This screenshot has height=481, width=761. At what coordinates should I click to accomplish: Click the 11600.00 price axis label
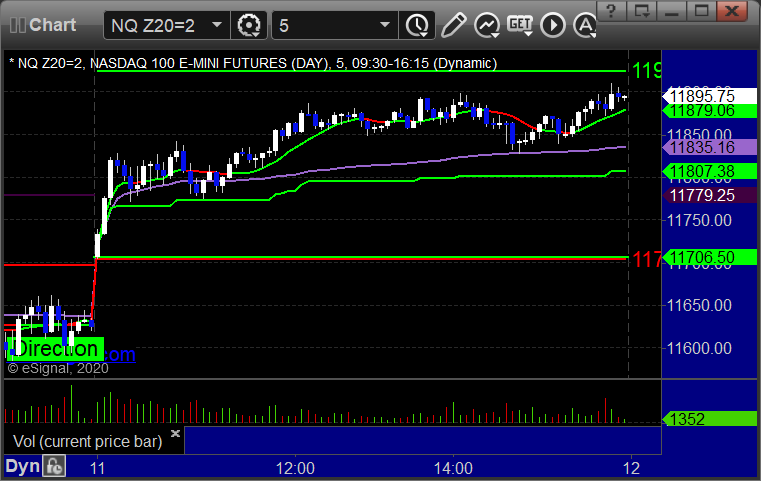(699, 348)
